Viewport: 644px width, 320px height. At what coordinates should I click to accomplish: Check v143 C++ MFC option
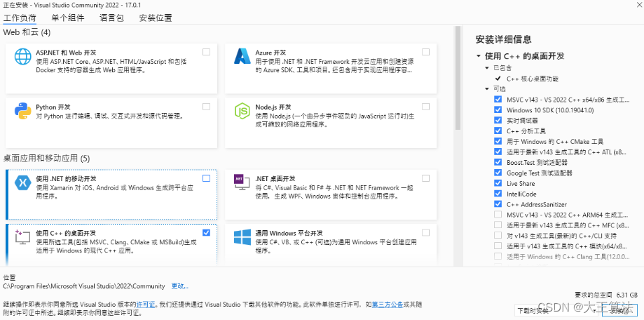498,225
